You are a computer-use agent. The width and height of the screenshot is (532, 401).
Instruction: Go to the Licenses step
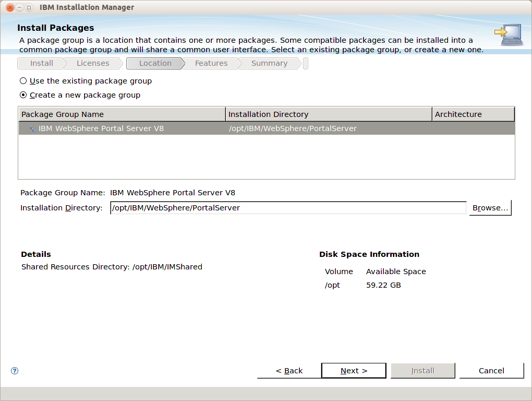[93, 64]
